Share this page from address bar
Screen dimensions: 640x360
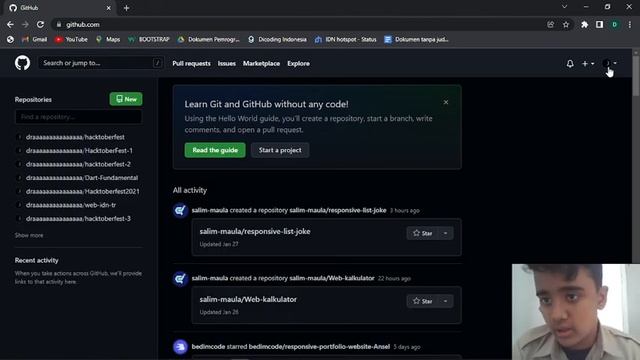(551, 24)
